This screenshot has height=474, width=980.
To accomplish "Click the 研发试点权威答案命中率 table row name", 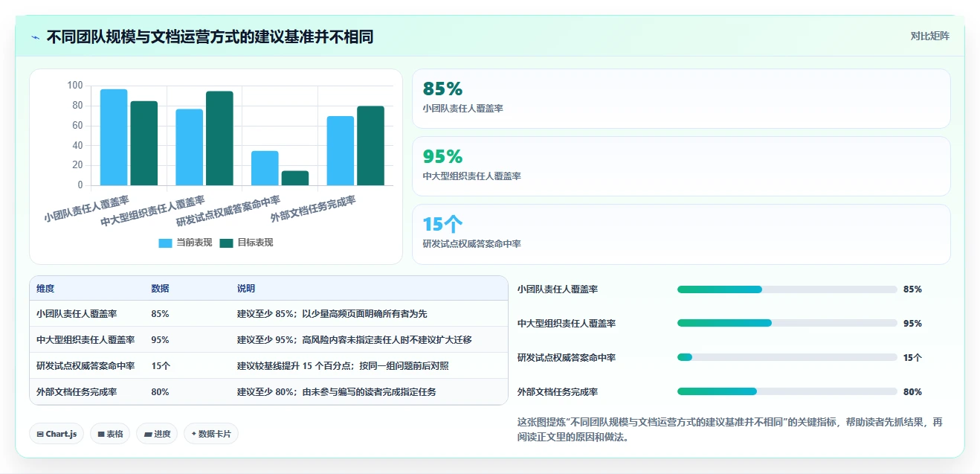I will point(86,366).
